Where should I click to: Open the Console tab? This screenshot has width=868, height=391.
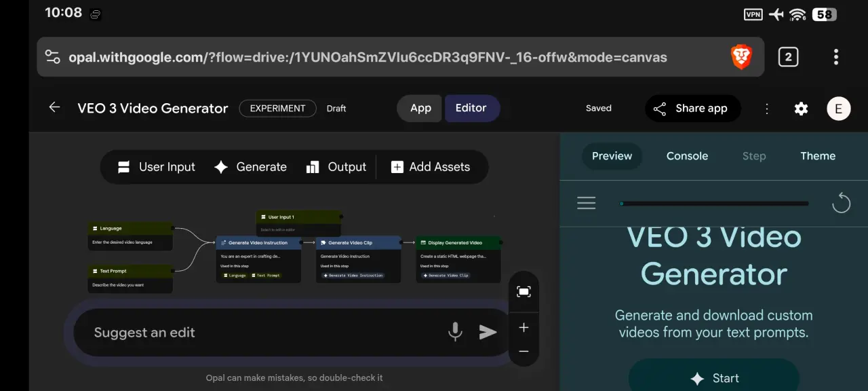pos(687,156)
